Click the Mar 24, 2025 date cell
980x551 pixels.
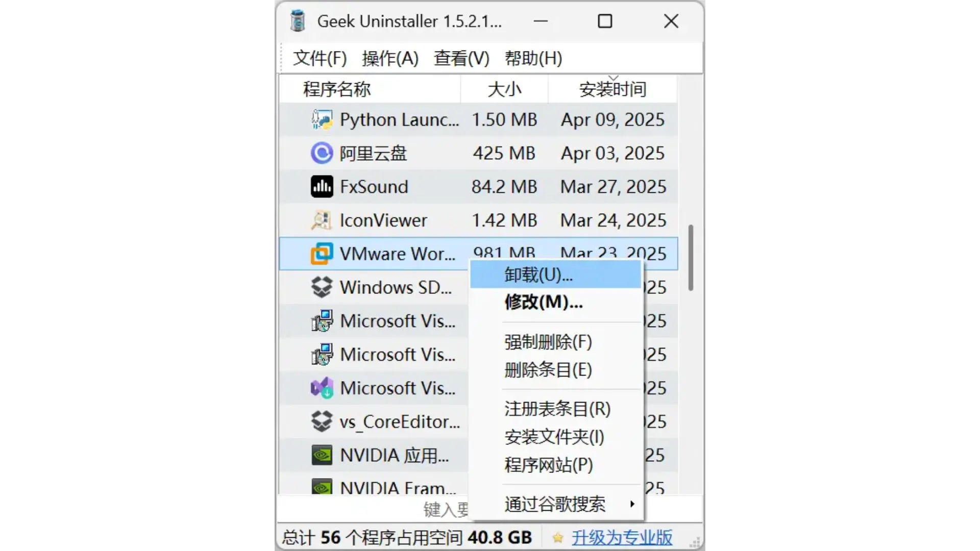click(613, 220)
